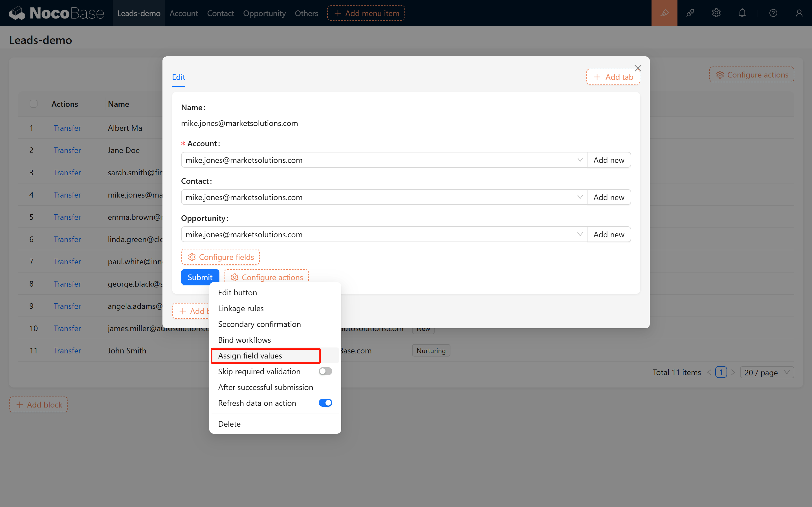Image resolution: width=812 pixels, height=507 pixels.
Task: Close the Edit dialog with X icon
Action: (x=637, y=68)
